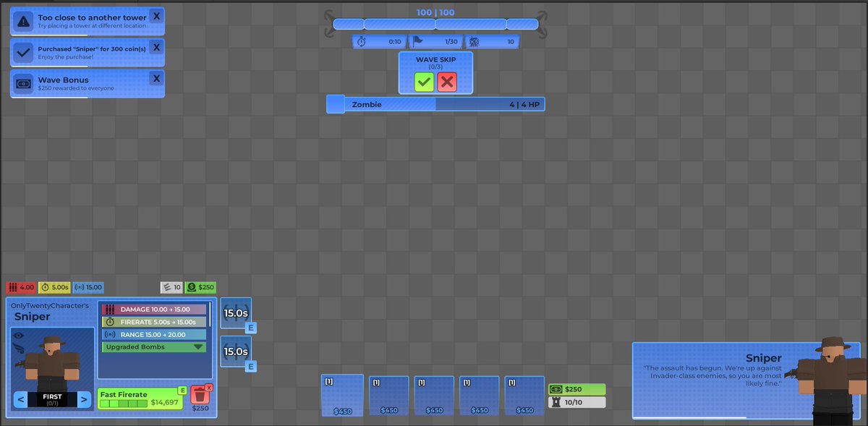Click the RANGE 15.00 → 20.00 row
Viewport: 868px width, 426px height.
coord(154,334)
